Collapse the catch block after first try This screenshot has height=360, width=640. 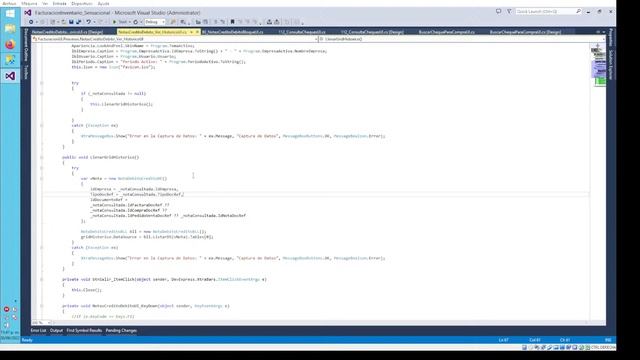point(42,126)
